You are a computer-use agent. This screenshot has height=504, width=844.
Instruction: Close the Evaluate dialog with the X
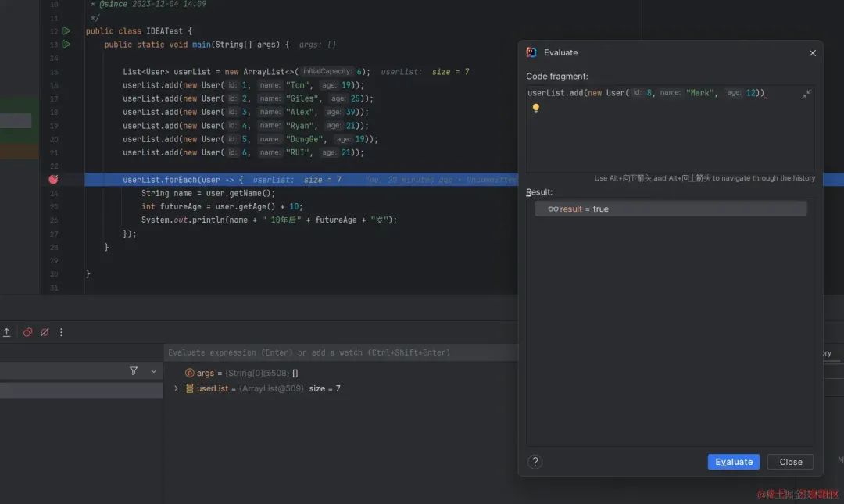coord(812,53)
